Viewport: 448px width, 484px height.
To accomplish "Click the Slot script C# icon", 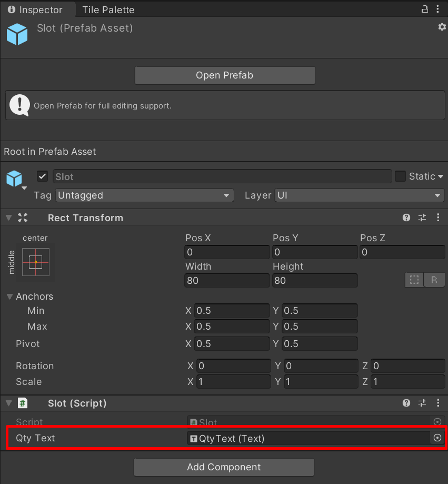I will click(23, 403).
